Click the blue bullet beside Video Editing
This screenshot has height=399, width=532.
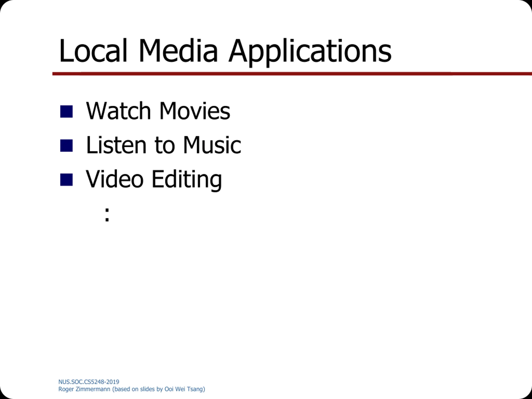click(66, 180)
